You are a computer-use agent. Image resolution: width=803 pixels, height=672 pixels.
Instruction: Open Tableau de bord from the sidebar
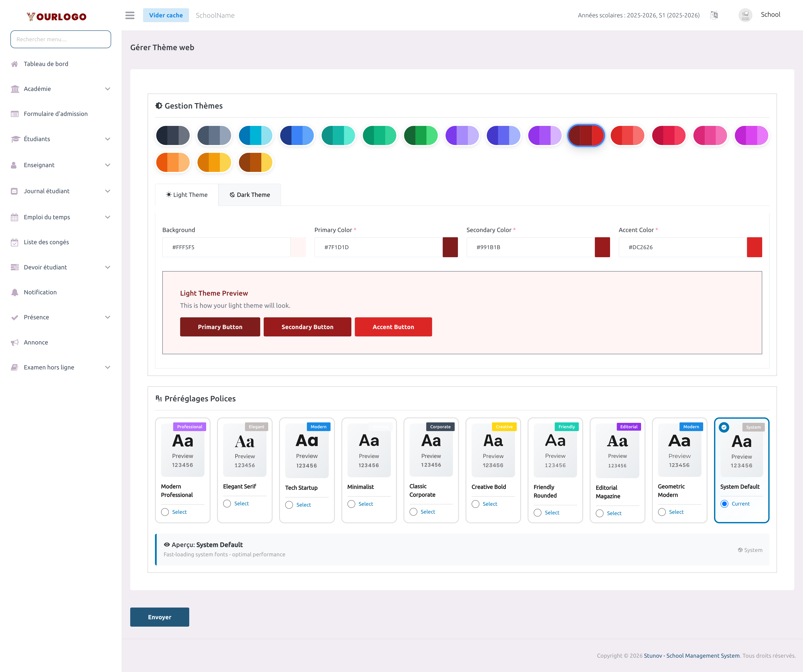[46, 64]
